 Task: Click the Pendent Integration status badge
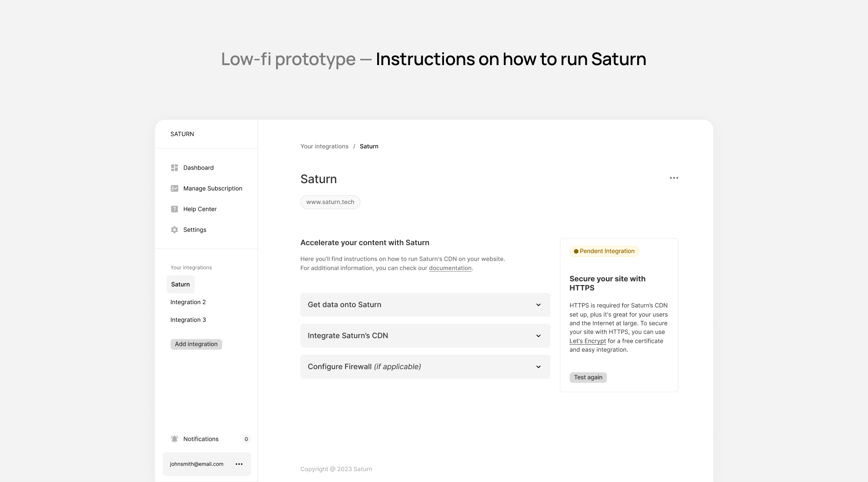[604, 251]
